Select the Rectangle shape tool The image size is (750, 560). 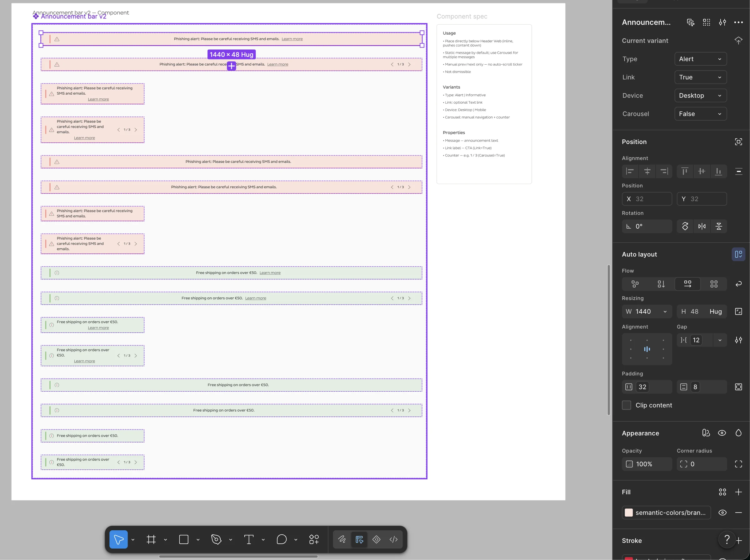(184, 539)
